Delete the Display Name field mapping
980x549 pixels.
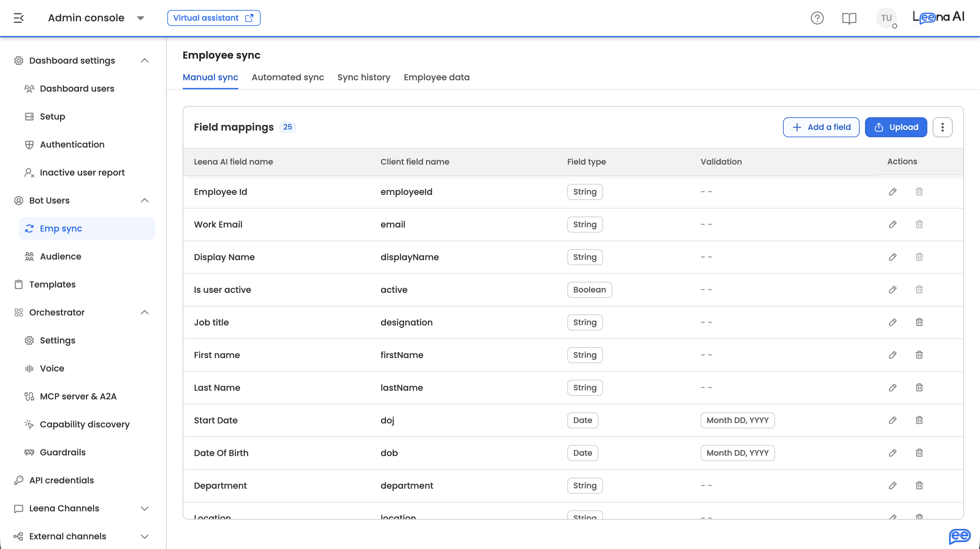[919, 257]
